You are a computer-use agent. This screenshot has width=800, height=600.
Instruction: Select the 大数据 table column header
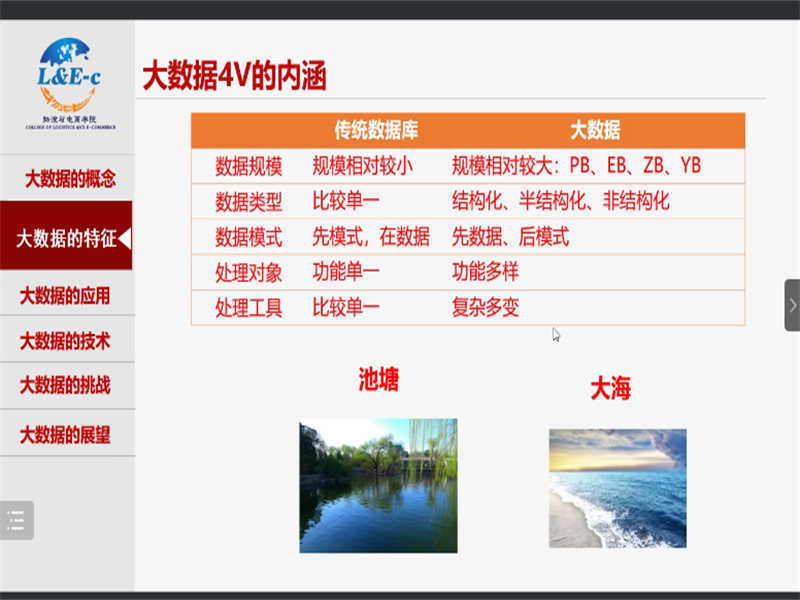click(x=595, y=130)
